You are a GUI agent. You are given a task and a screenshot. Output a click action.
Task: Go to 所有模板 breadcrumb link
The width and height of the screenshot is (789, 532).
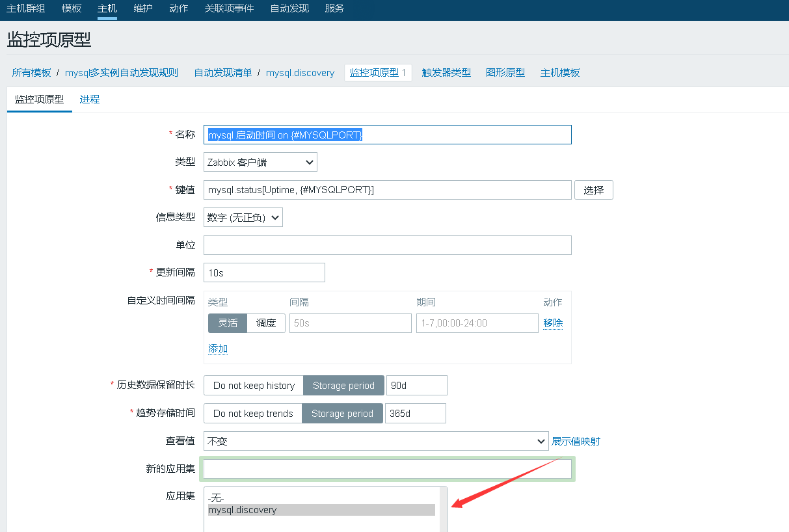tap(31, 73)
